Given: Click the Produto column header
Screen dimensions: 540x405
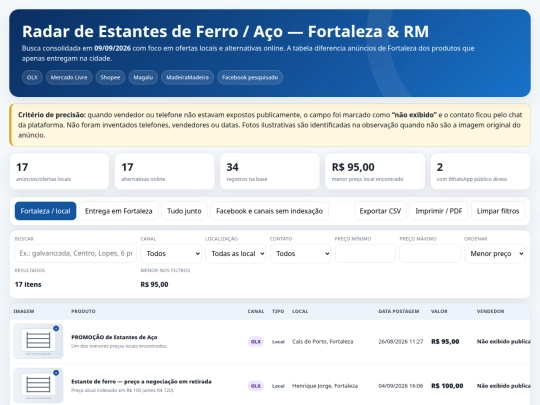Looking at the screenshot, I should point(83,311).
